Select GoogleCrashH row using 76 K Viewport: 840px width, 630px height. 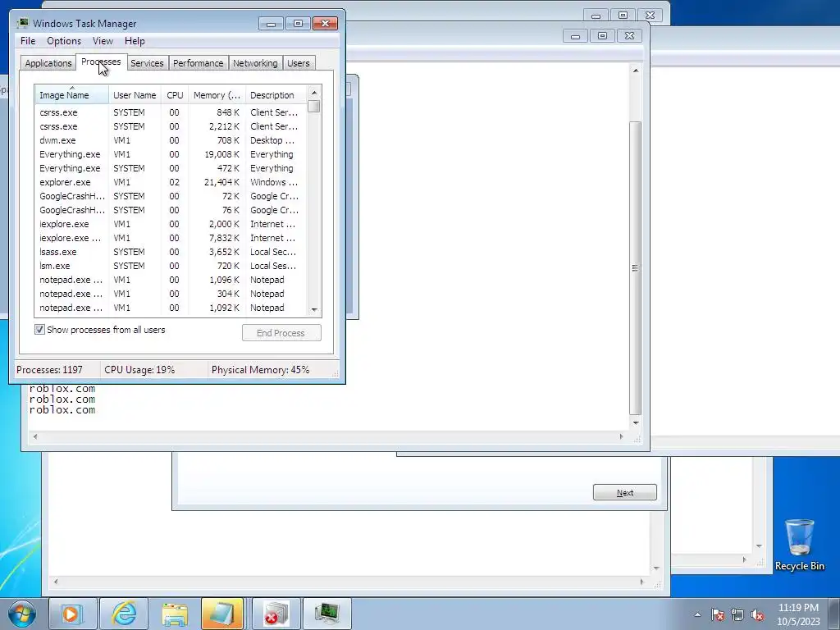(171, 210)
